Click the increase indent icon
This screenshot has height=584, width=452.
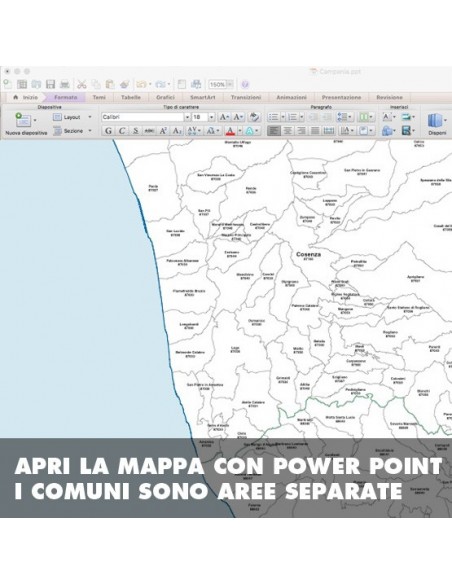point(327,117)
